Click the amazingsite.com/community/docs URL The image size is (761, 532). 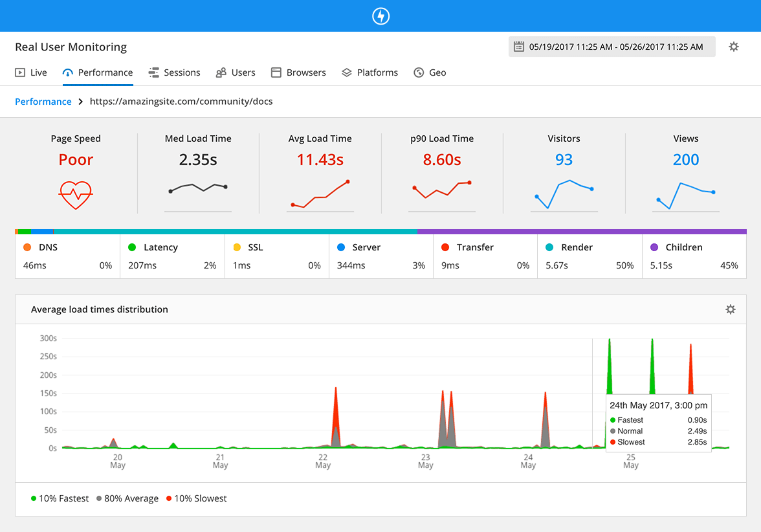click(181, 102)
